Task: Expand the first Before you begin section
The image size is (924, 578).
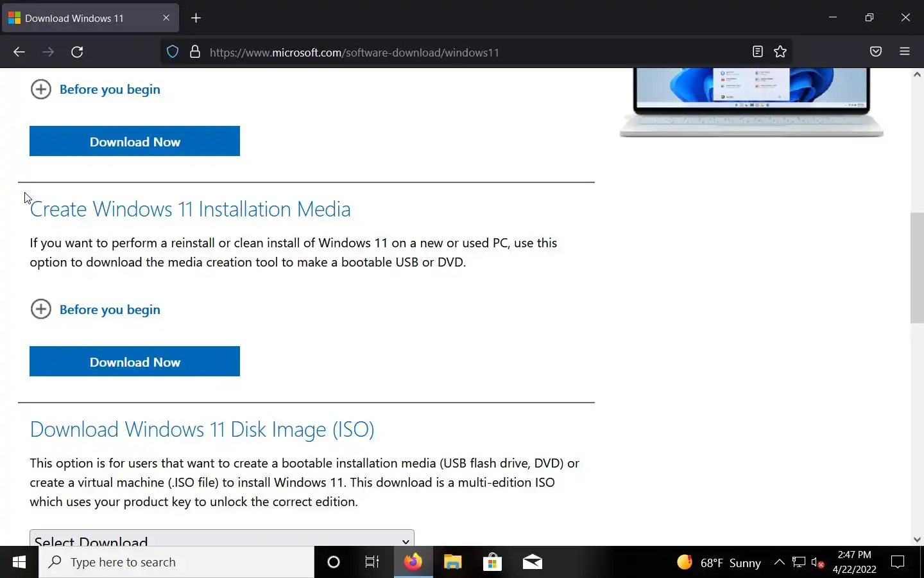Action: (96, 89)
